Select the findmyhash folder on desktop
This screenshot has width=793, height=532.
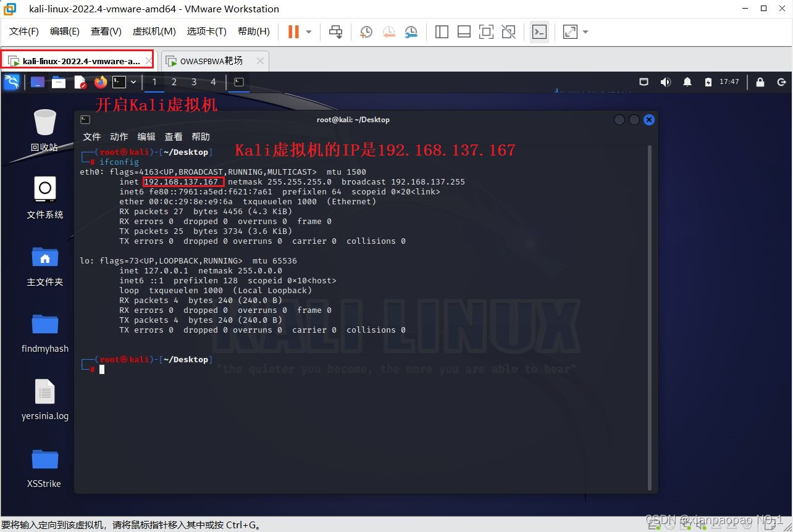click(44, 332)
